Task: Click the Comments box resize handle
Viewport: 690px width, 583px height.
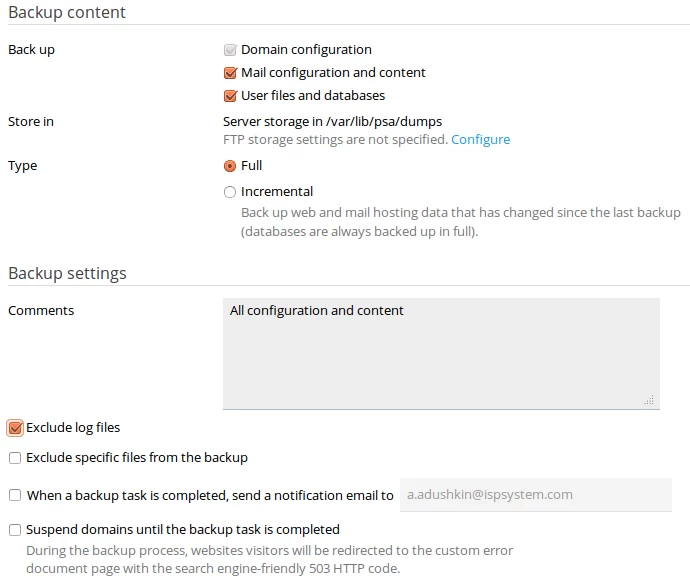Action: 650,400
